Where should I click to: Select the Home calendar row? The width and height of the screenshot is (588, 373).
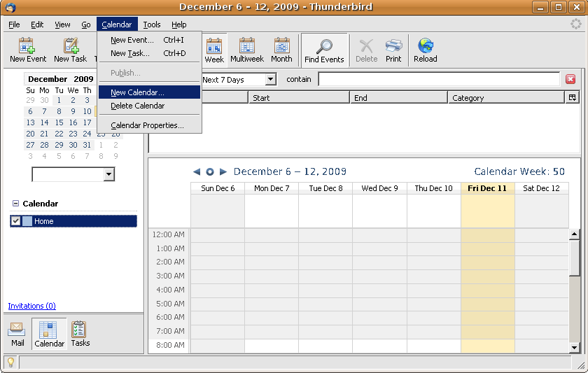(x=73, y=221)
